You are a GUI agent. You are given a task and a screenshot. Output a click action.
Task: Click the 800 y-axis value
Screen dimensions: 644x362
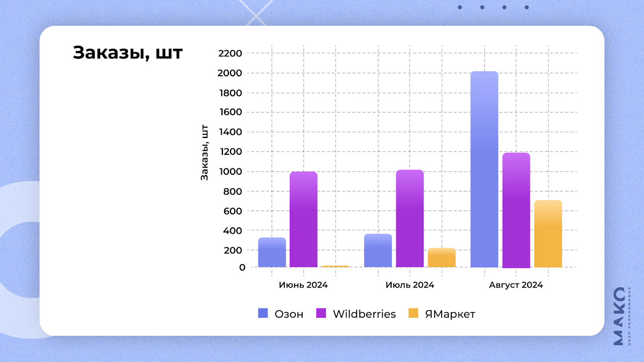point(233,191)
